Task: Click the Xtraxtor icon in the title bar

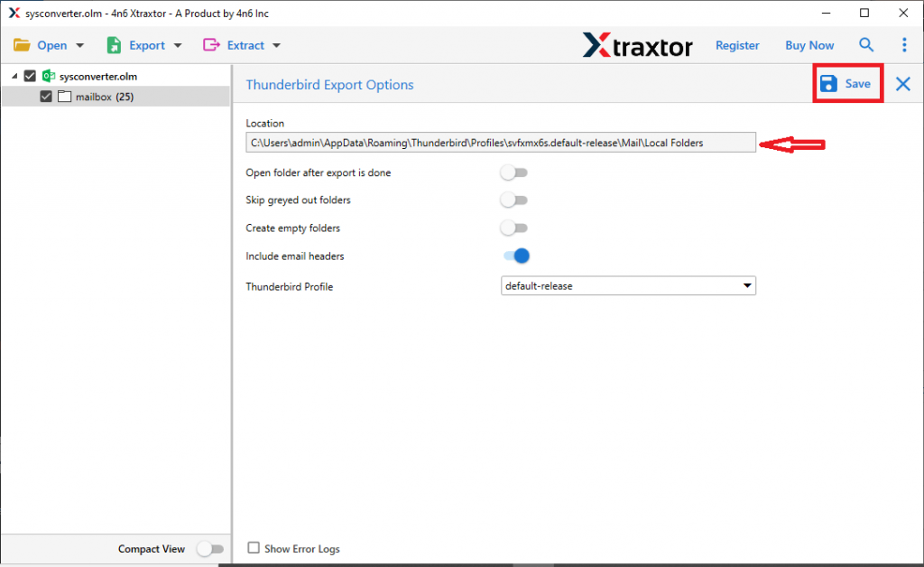Action: pos(13,13)
